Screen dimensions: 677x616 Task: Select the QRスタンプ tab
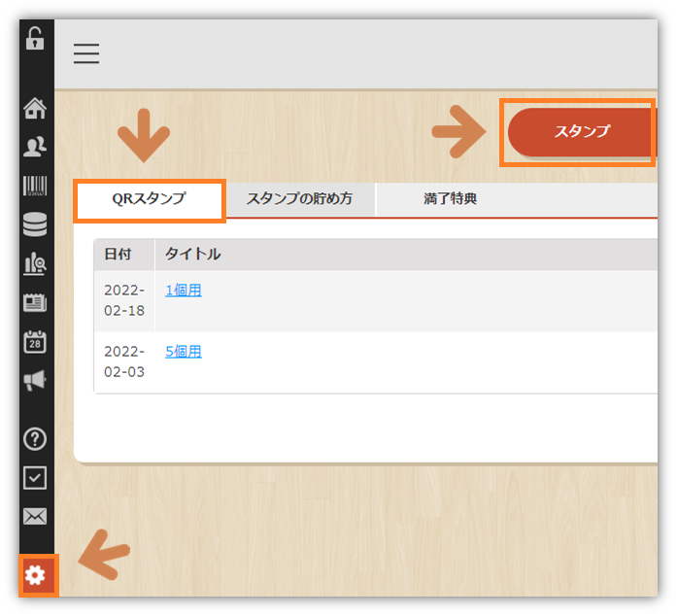pyautogui.click(x=150, y=199)
